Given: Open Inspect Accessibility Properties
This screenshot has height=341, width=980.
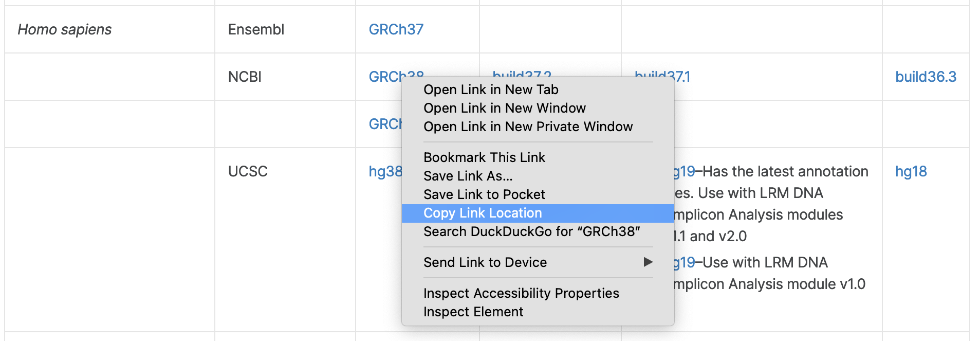Looking at the screenshot, I should [x=521, y=293].
